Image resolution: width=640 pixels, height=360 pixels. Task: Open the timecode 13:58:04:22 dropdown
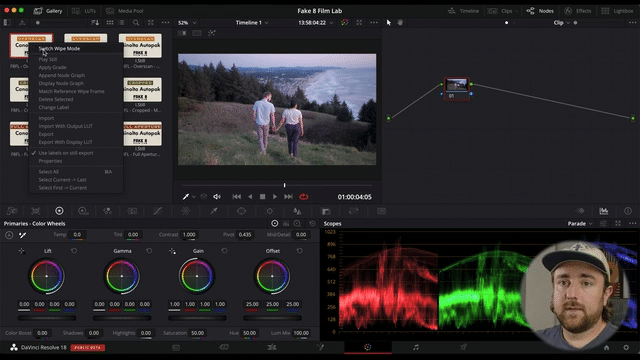pos(316,23)
